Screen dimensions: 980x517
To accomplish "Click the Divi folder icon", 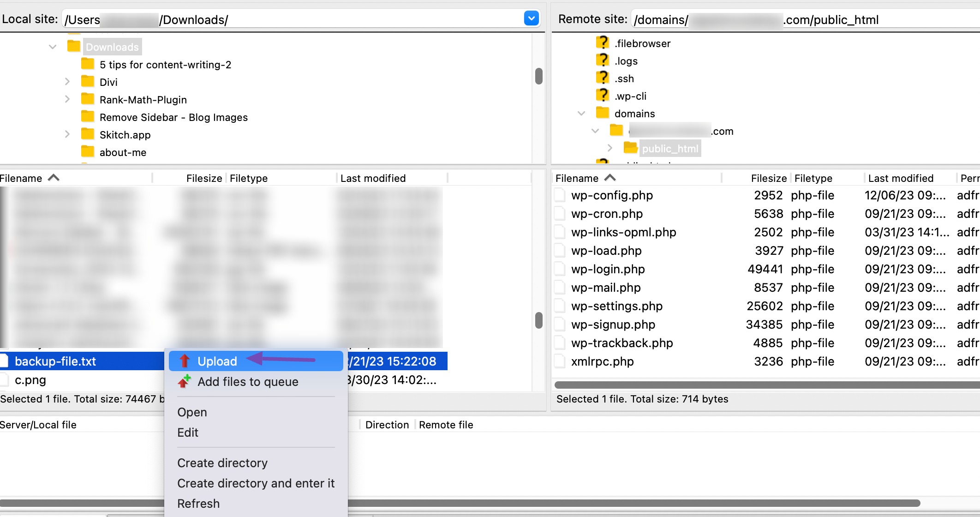I will 88,82.
